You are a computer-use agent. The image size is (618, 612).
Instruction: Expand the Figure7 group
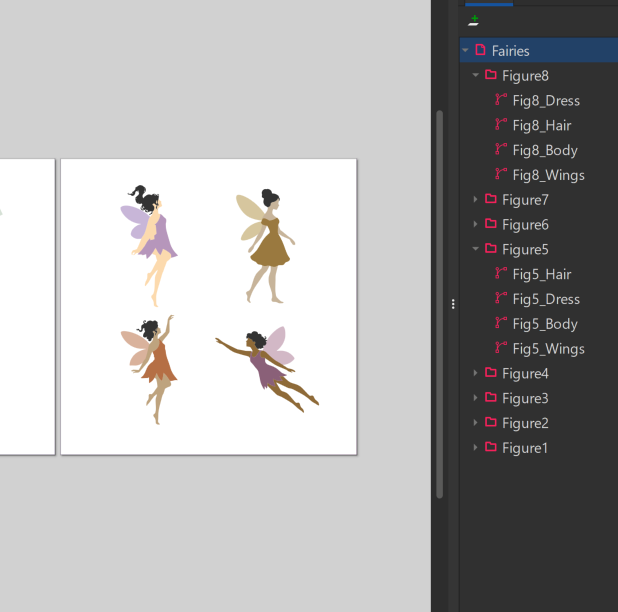(476, 199)
